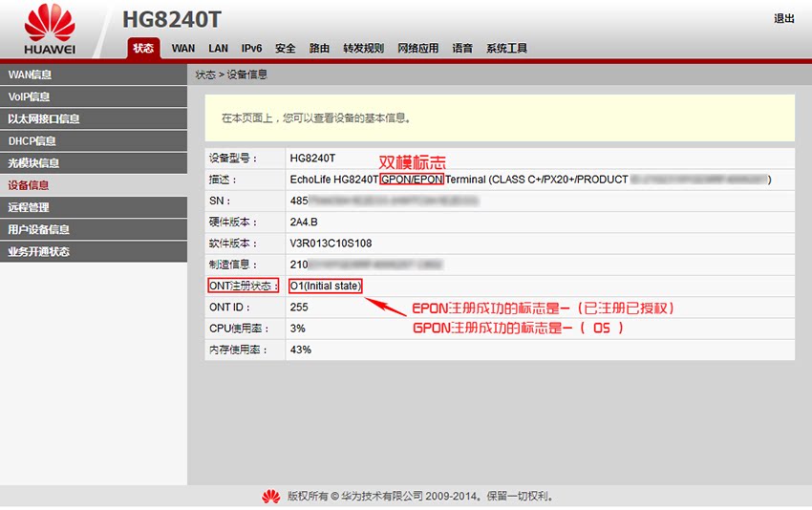The image size is (812, 510).
Task: Open the 网络应用 tab
Action: [417, 48]
